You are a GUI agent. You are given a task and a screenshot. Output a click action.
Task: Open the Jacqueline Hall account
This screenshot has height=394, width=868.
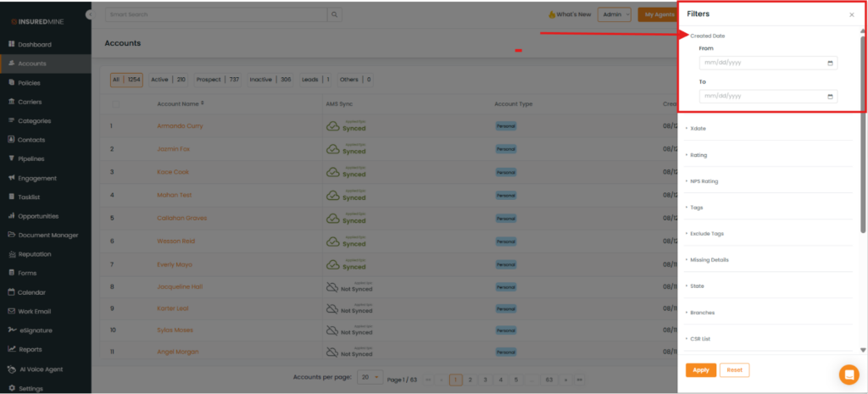[x=180, y=287]
